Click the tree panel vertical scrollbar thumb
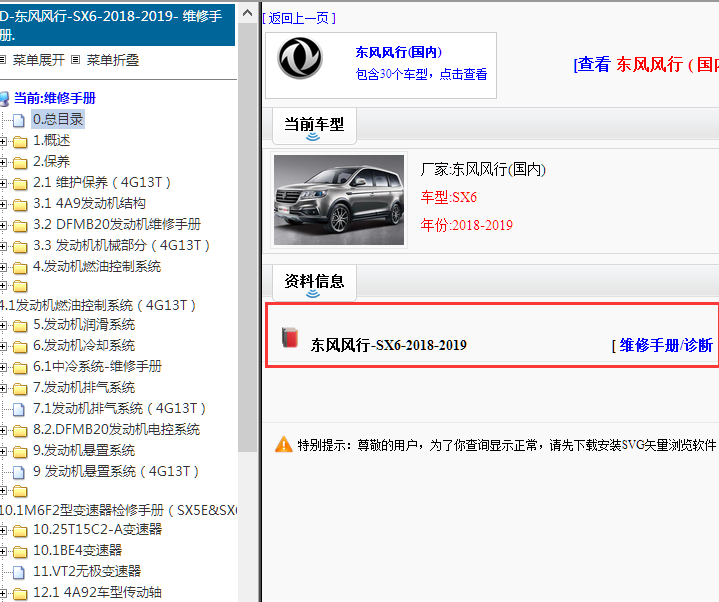 pyautogui.click(x=248, y=237)
